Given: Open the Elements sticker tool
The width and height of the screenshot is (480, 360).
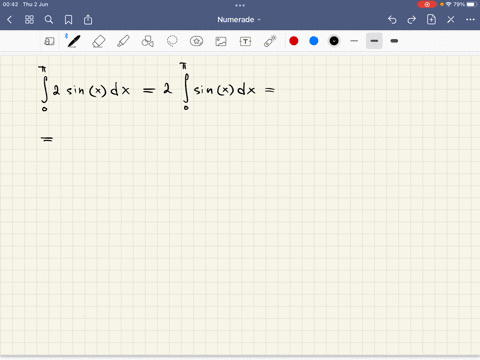Looking at the screenshot, I should pos(196,41).
